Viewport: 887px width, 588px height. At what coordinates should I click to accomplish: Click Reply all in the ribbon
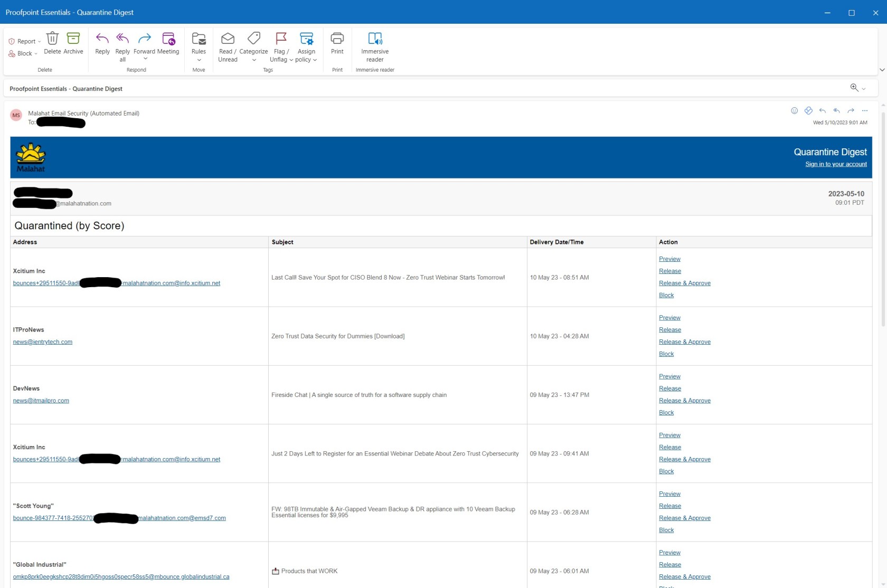[122, 46]
